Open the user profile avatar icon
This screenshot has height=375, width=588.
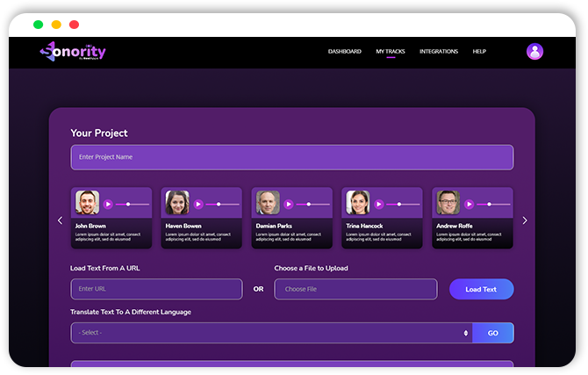pos(534,52)
